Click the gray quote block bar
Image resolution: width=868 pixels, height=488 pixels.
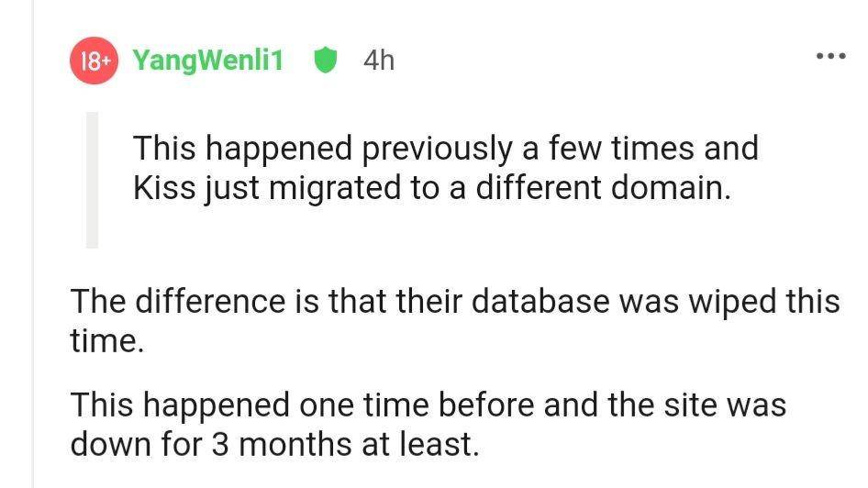(x=92, y=180)
